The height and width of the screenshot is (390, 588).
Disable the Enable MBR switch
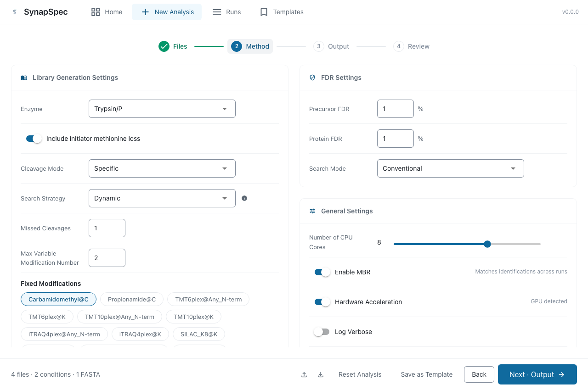tap(322, 272)
